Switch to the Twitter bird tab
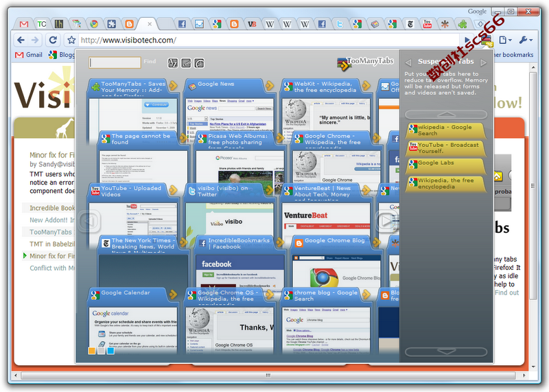549x392 pixels. point(340,24)
